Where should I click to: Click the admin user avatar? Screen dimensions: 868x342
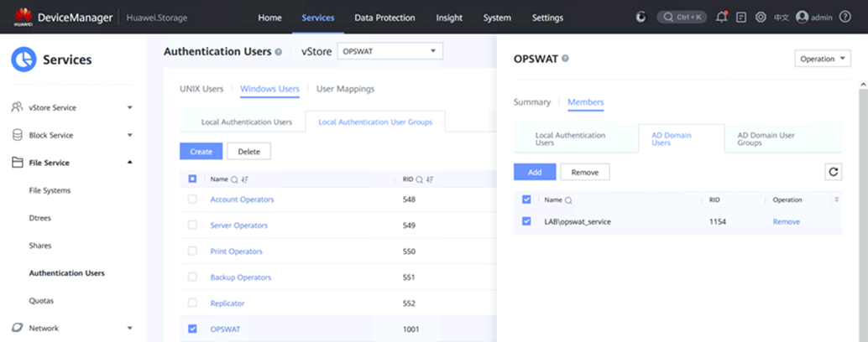(x=803, y=17)
